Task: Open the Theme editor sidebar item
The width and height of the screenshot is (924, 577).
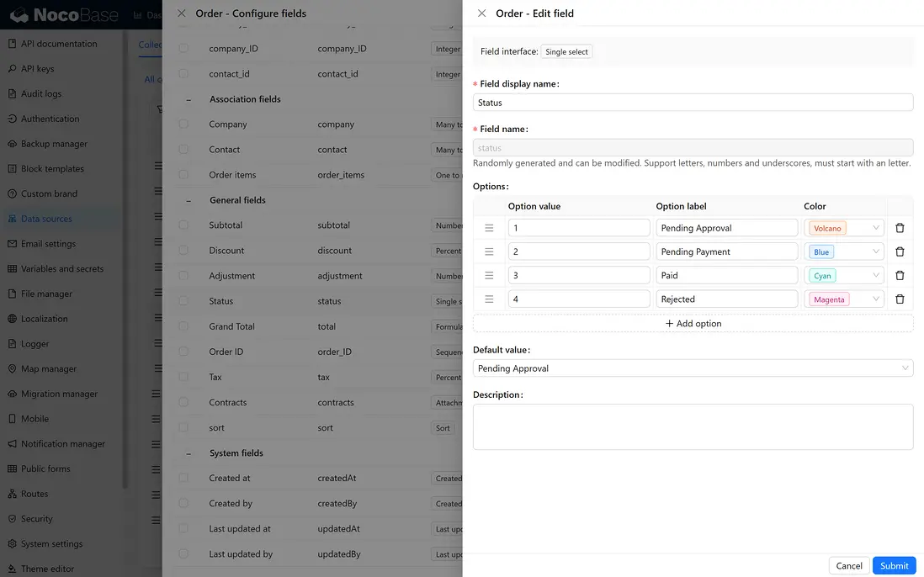Action: 47,569
